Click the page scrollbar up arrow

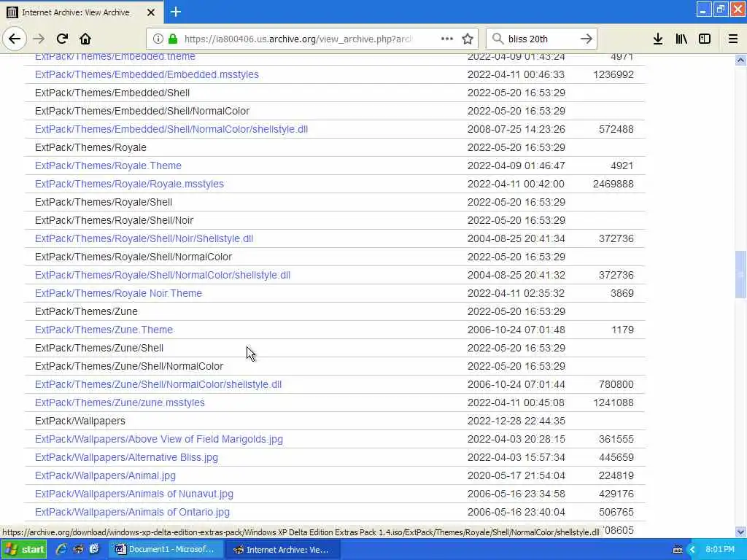(x=740, y=60)
